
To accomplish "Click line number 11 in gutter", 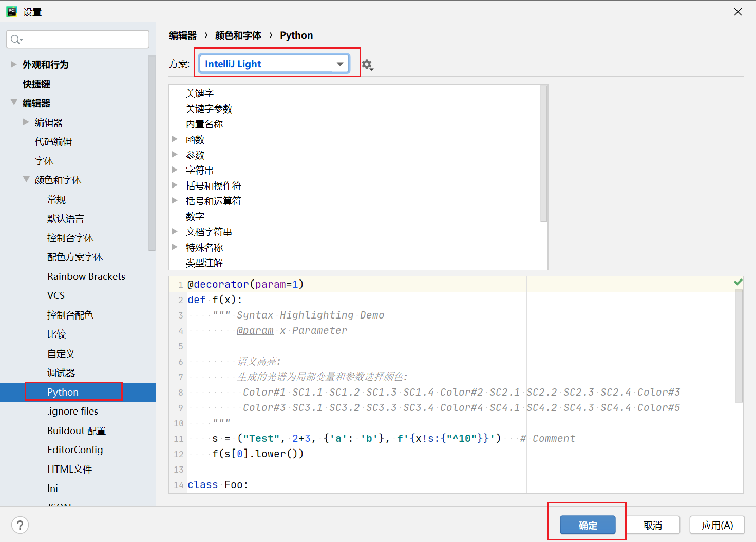I will (178, 439).
